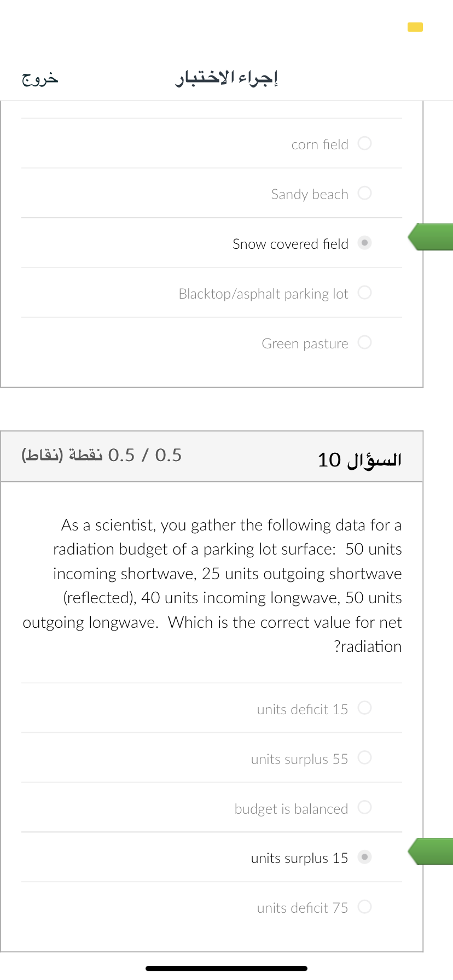
Task: Click the green correct-answer arrow beside Snow covered field
Action: (x=431, y=237)
